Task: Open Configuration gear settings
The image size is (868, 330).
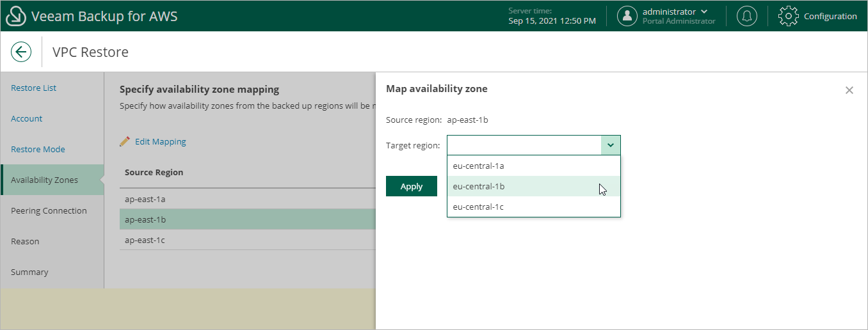Action: [x=788, y=16]
